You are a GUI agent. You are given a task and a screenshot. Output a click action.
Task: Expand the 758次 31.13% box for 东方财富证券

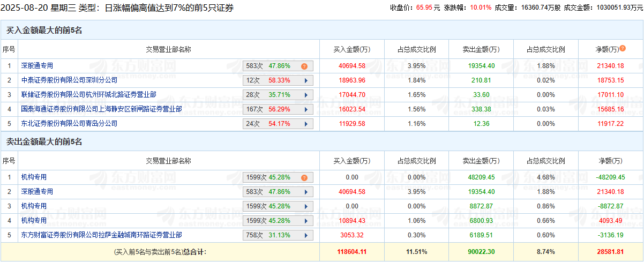[306, 235]
